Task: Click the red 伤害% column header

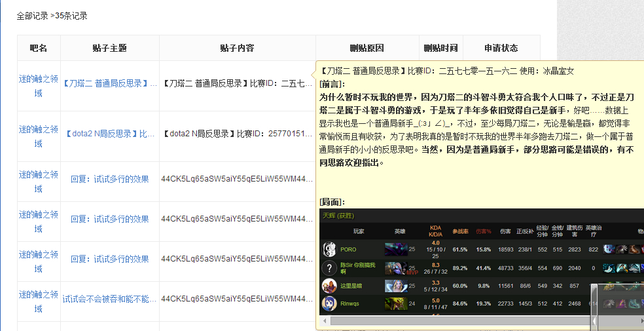Action: pos(484,231)
